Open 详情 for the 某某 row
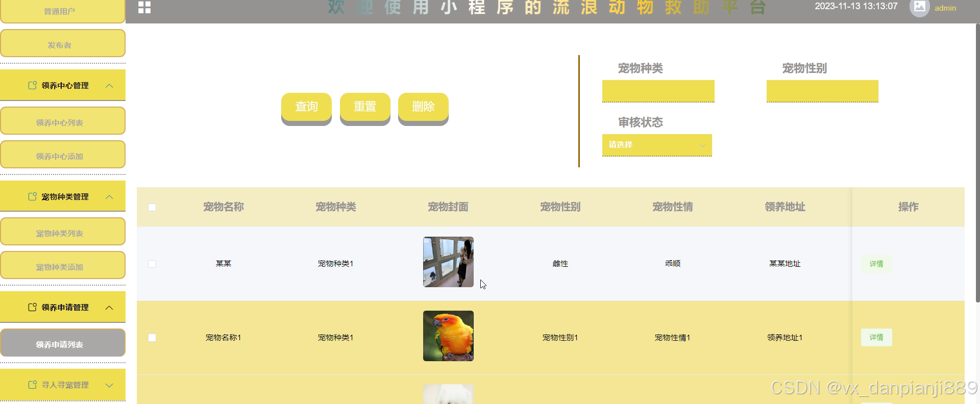 (876, 264)
